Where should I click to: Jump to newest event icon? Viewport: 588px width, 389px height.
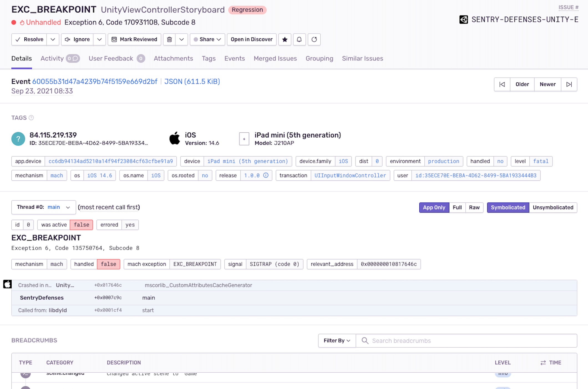[x=569, y=84]
